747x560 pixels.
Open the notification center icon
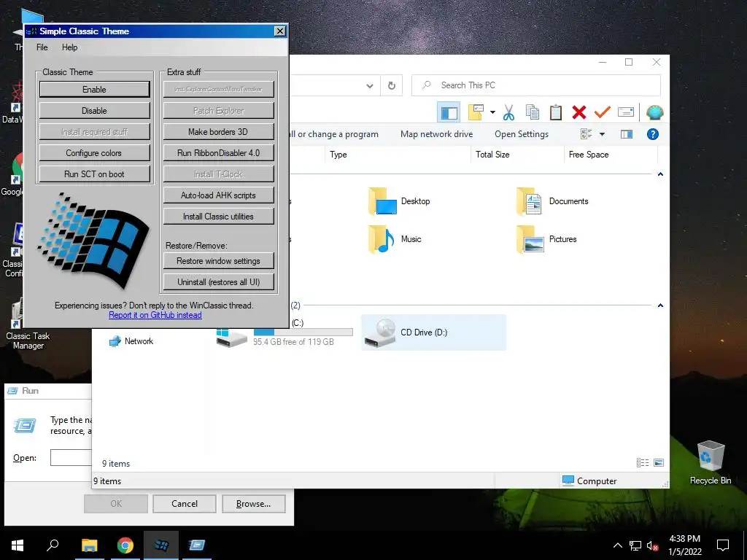pos(723,545)
